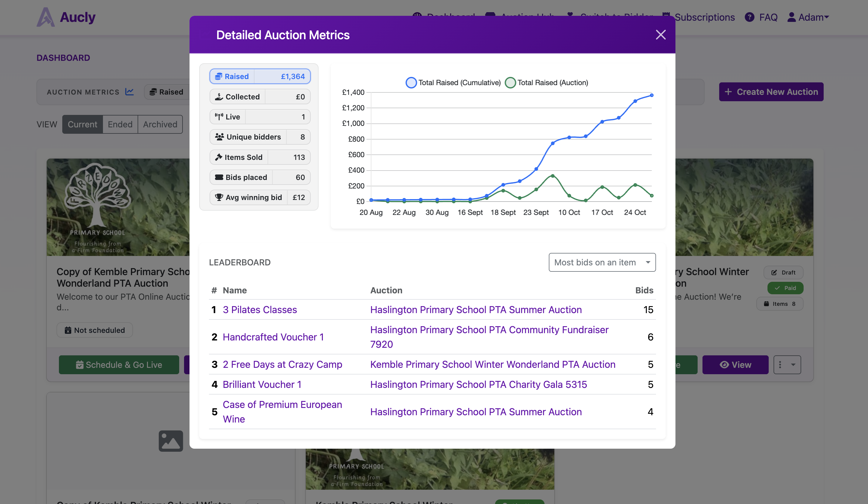Viewport: 868px width, 504px height.
Task: Click the FAQ question mark icon
Action: (x=750, y=17)
